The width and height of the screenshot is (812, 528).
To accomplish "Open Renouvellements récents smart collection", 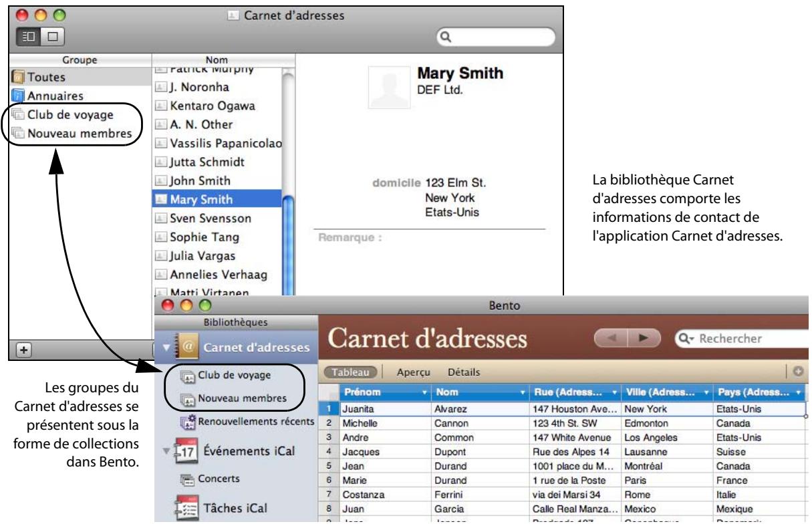I will (x=246, y=421).
